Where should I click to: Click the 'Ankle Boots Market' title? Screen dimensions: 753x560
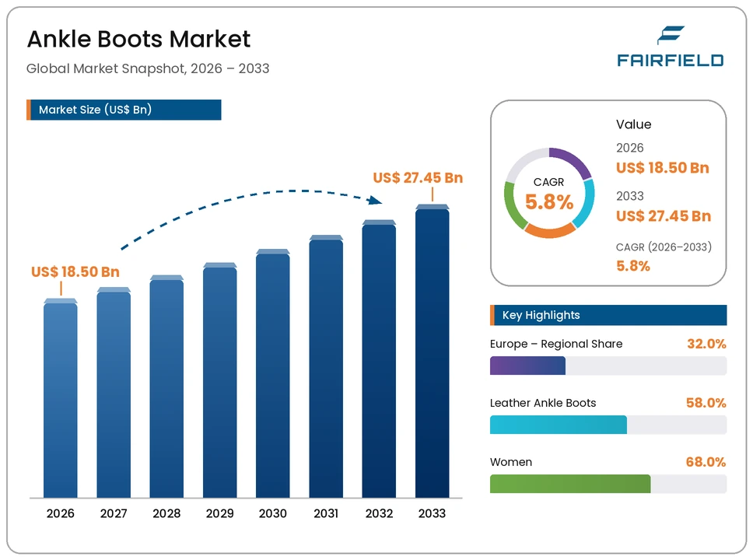[138, 39]
